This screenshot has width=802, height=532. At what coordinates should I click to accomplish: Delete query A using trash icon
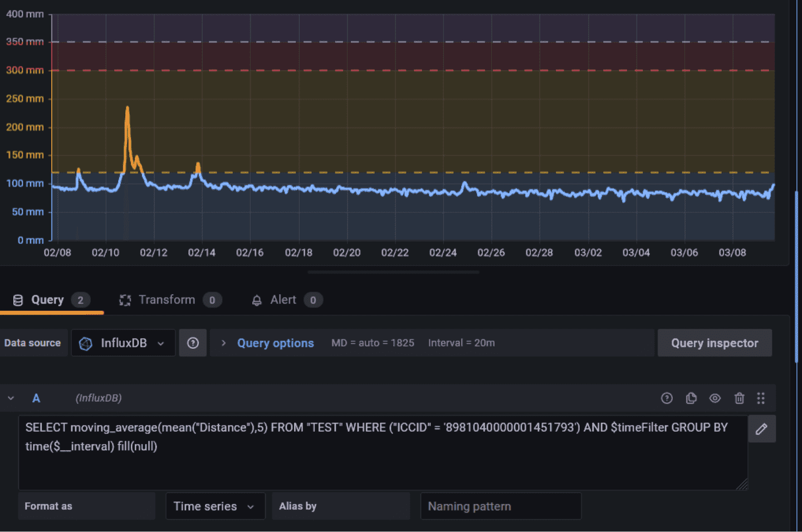(x=739, y=398)
